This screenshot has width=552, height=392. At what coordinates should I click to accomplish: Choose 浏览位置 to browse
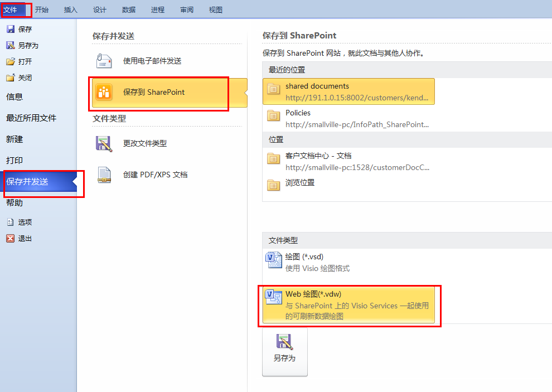(x=348, y=184)
